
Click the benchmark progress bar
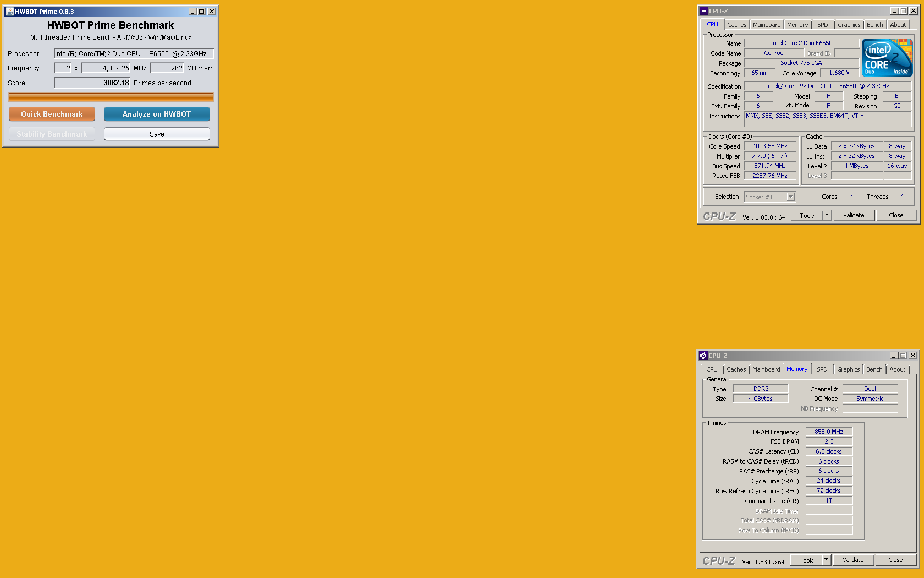tap(111, 97)
